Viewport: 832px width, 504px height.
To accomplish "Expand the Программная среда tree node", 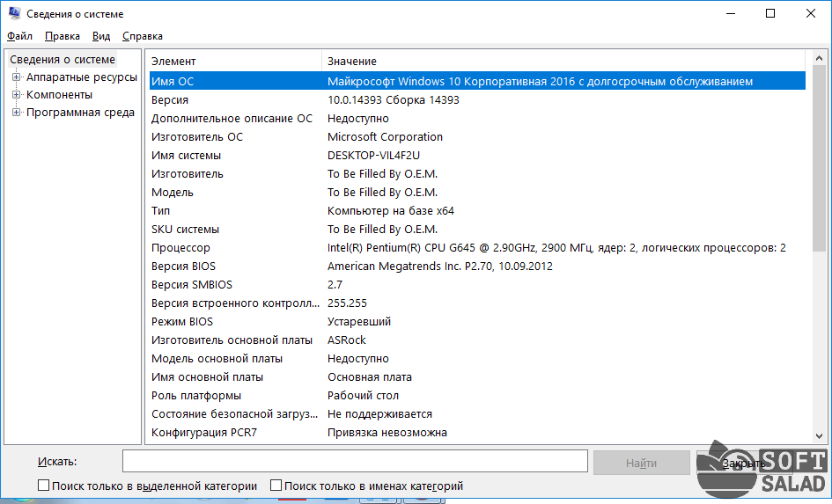I will tap(16, 113).
